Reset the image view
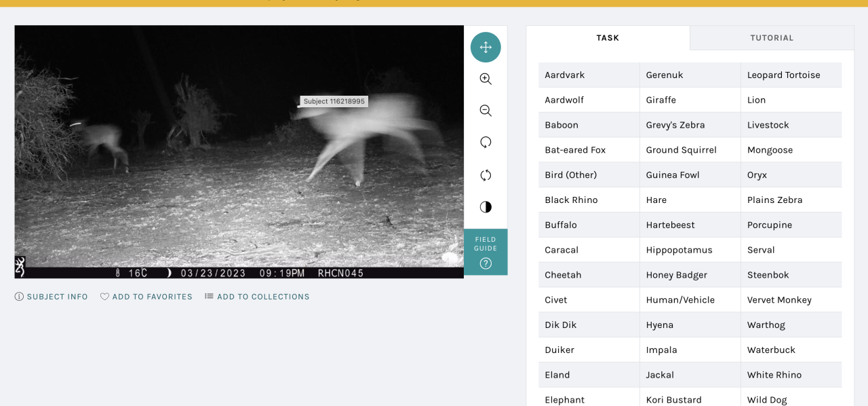868x406 pixels. click(x=486, y=175)
